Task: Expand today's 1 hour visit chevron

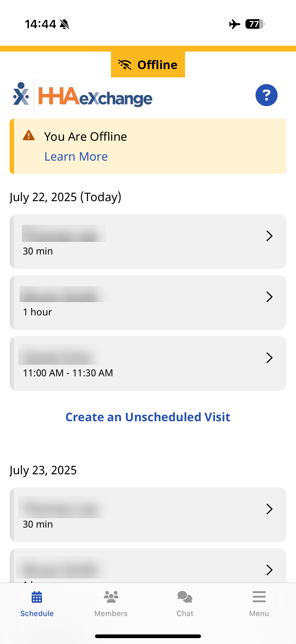Action: tap(269, 297)
